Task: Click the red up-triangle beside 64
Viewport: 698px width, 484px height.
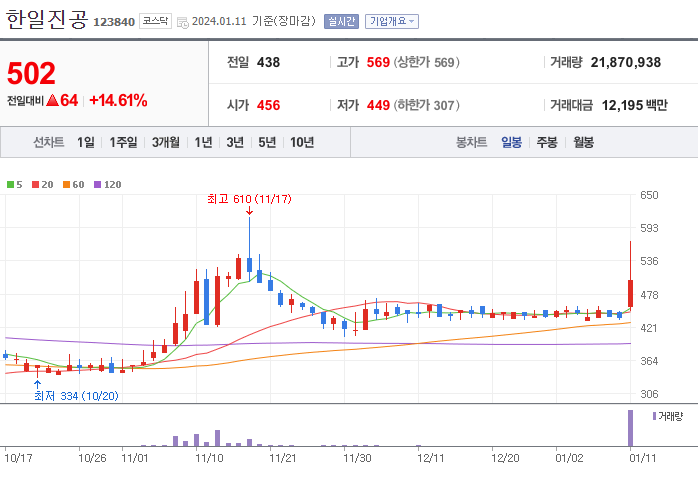Action: 52,100
